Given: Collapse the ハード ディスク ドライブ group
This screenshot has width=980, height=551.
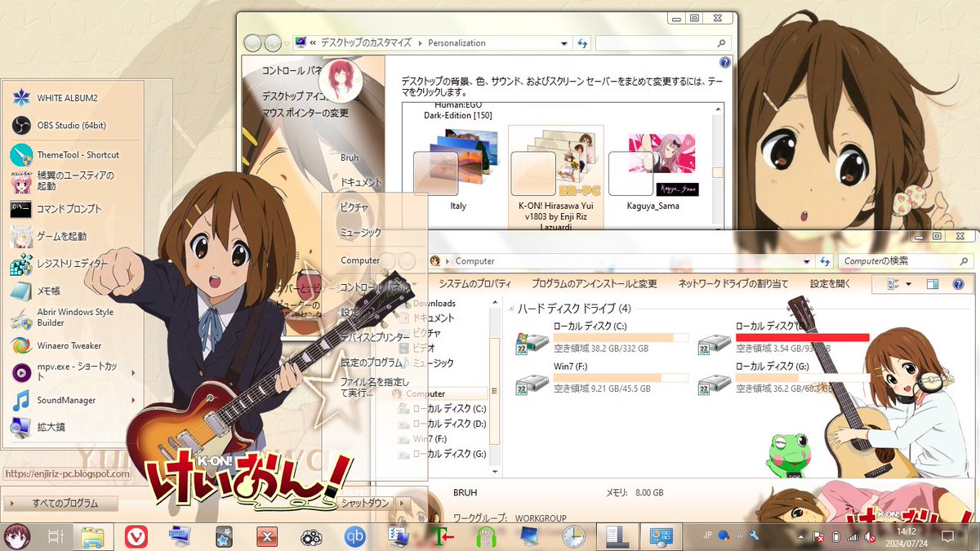Looking at the screenshot, I should (x=511, y=309).
